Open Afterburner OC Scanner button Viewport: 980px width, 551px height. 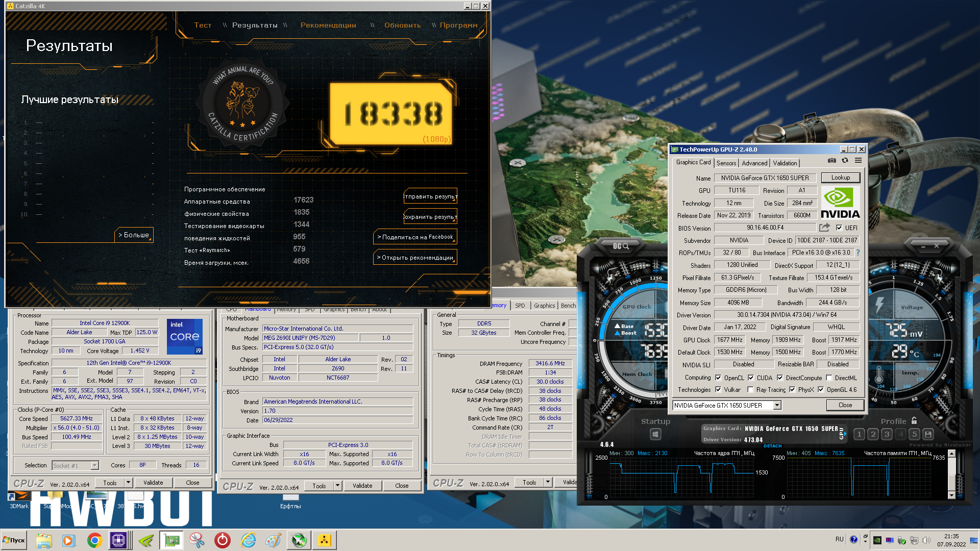(621, 246)
